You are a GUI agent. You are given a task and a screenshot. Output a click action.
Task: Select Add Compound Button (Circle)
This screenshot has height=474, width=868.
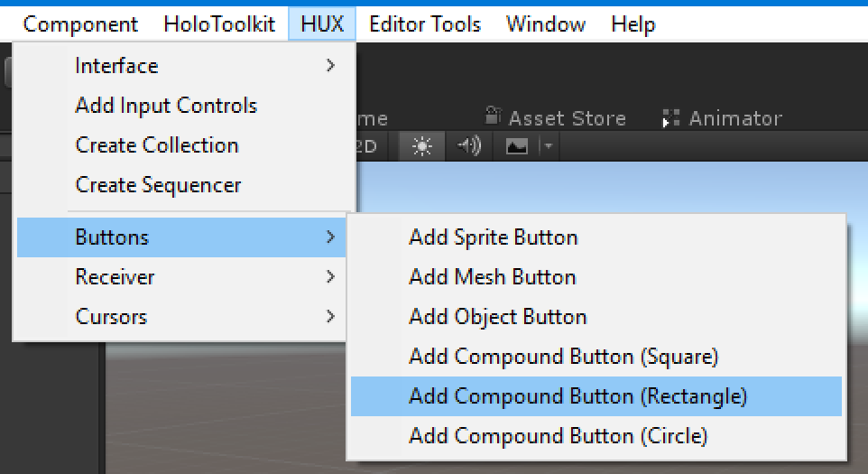coord(596,436)
